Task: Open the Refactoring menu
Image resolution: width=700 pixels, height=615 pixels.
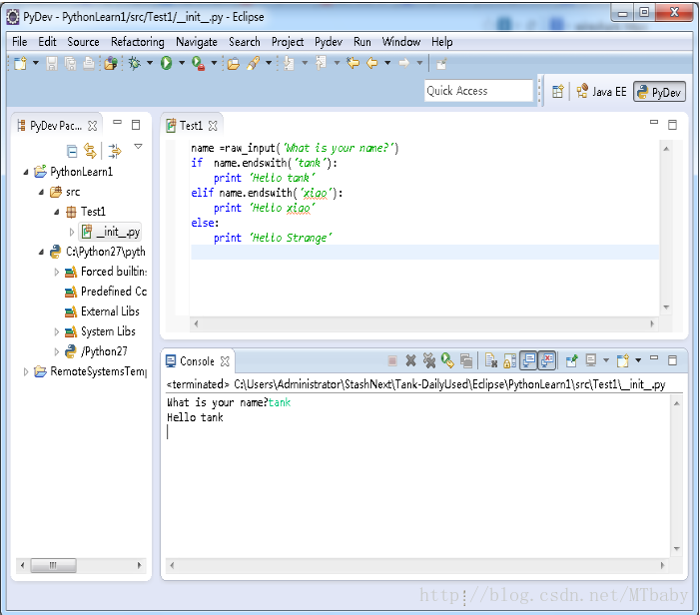Action: (137, 42)
